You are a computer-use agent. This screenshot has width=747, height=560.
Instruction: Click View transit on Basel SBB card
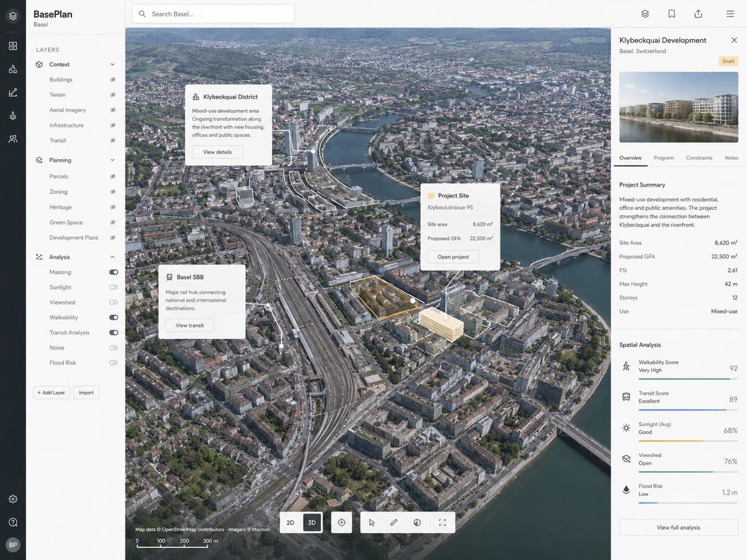[190, 325]
